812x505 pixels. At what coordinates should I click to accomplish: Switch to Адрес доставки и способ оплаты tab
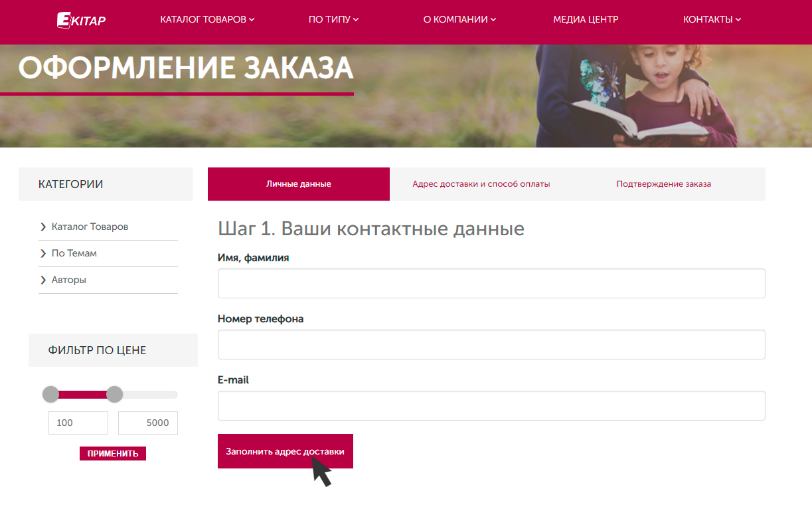(481, 184)
